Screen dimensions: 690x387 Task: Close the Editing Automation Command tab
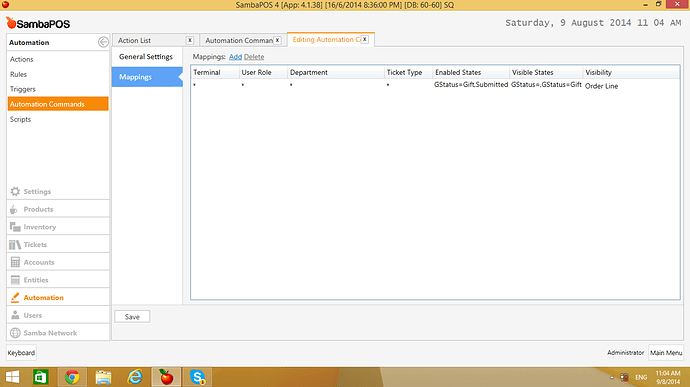click(364, 39)
